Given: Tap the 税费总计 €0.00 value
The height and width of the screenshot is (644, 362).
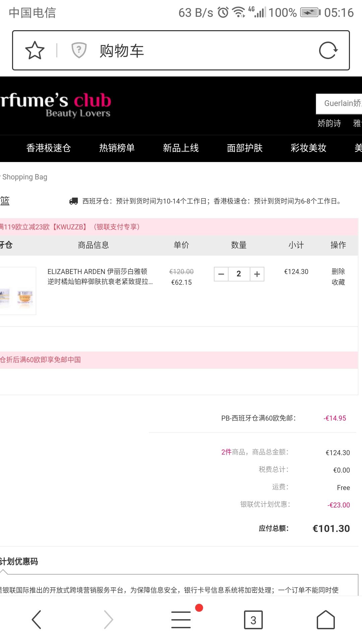Looking at the screenshot, I should (342, 470).
